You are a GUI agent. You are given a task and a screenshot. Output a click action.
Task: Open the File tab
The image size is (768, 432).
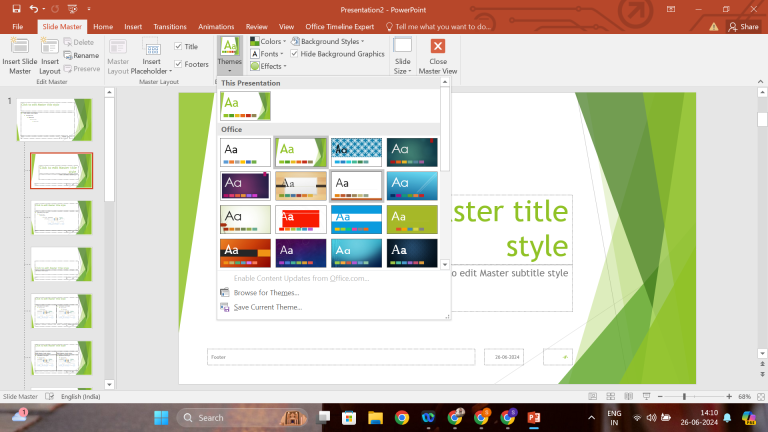pos(18,26)
